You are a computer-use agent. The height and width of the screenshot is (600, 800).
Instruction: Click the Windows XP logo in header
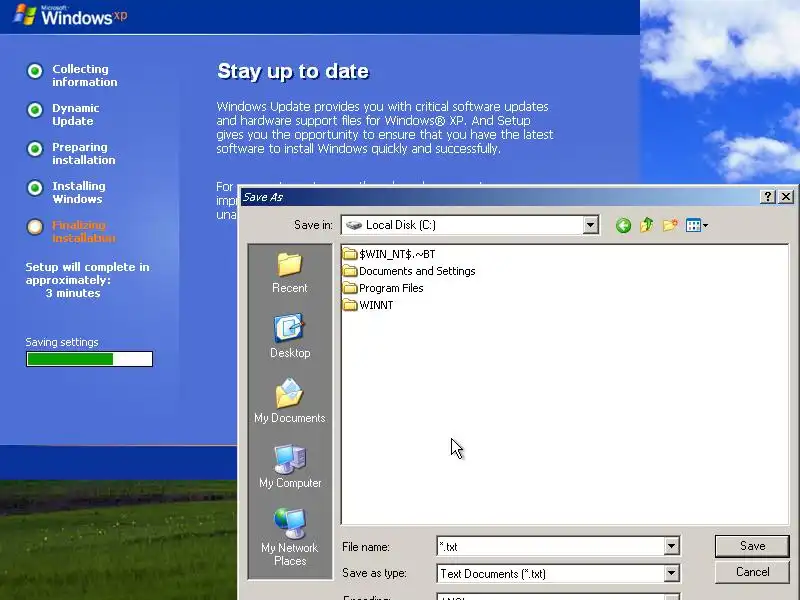point(70,15)
